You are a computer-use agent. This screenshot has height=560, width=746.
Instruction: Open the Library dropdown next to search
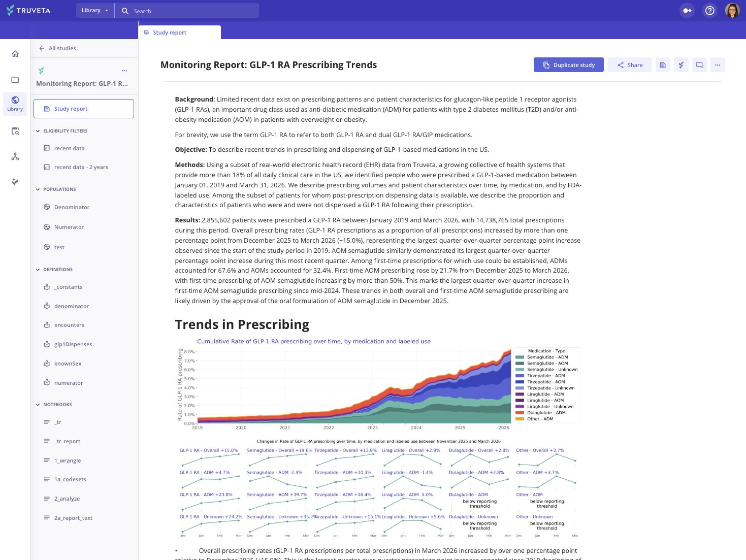[94, 10]
